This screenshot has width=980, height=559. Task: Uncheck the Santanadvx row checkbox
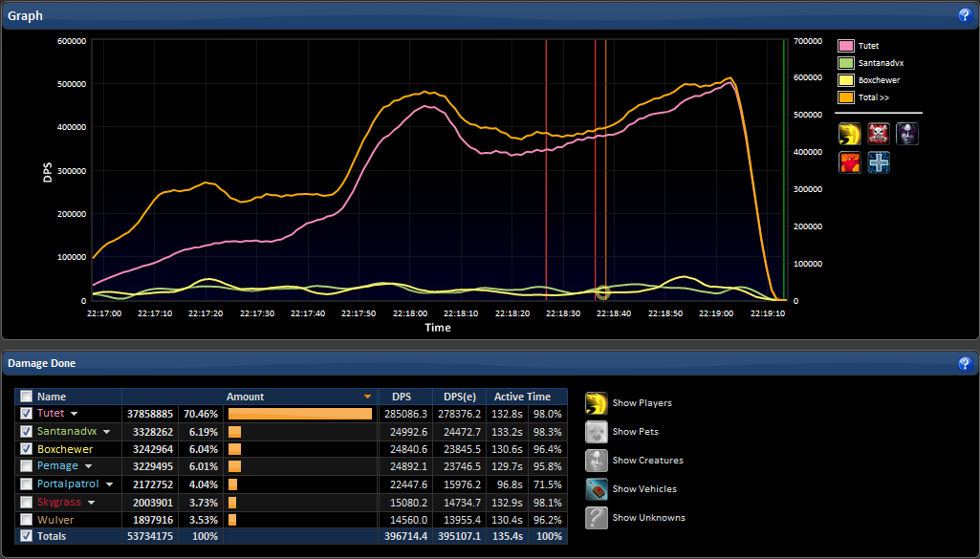(x=26, y=432)
